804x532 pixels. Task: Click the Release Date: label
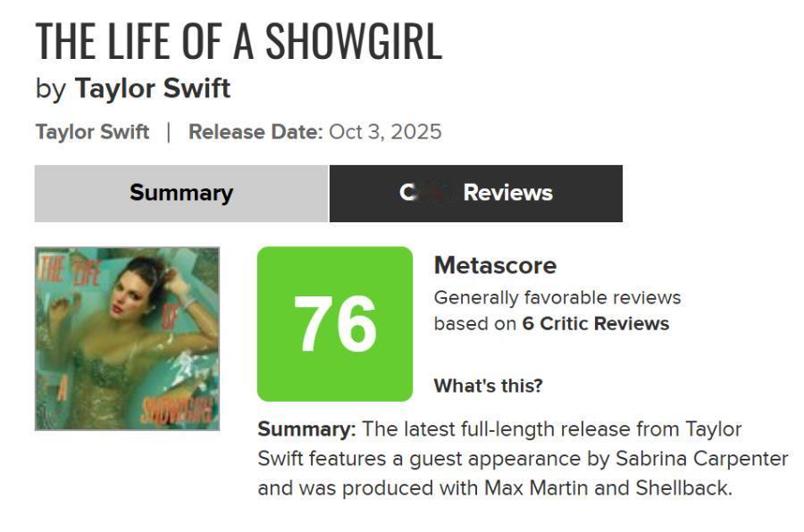click(255, 132)
